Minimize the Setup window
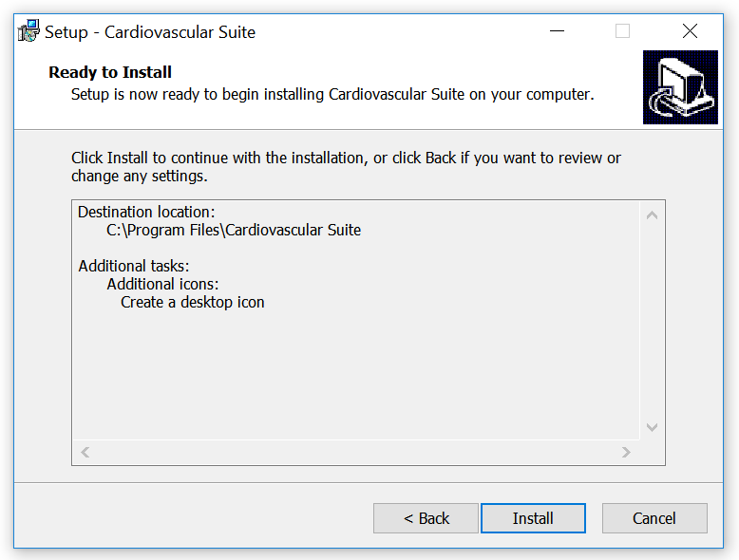 556,31
